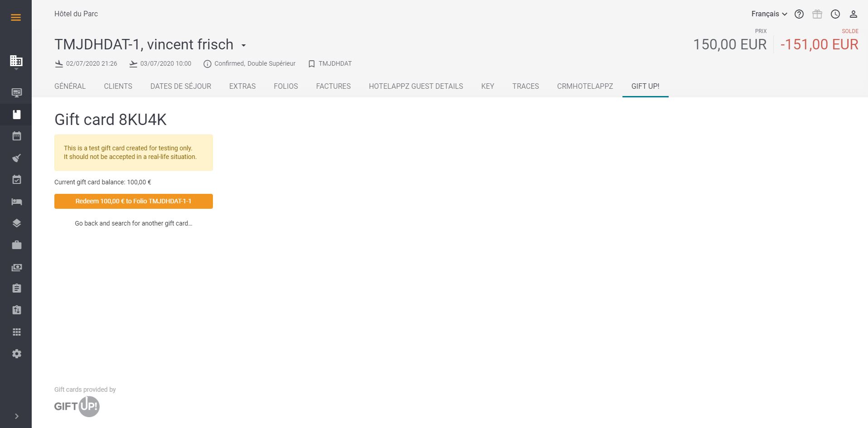This screenshot has height=428, width=868.
Task: Click the departure date 03/07/2020 10:00
Action: (x=166, y=63)
